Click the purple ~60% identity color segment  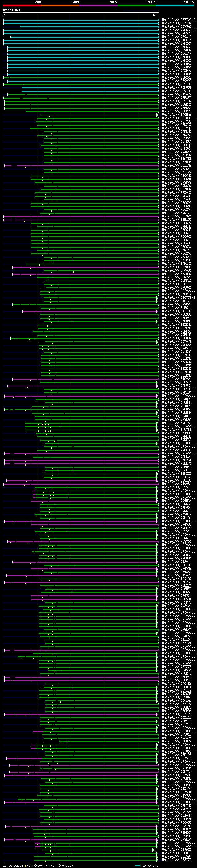[98, 6]
